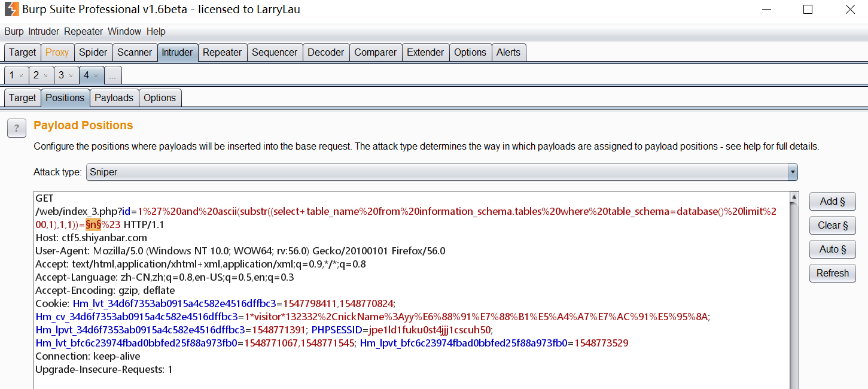Click the Payload Positions heading

click(x=83, y=126)
